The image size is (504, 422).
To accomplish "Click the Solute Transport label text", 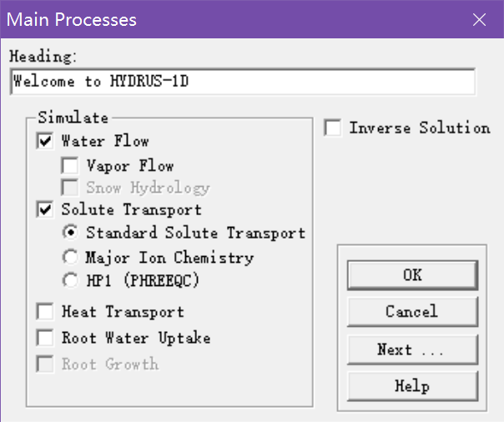I will [131, 210].
